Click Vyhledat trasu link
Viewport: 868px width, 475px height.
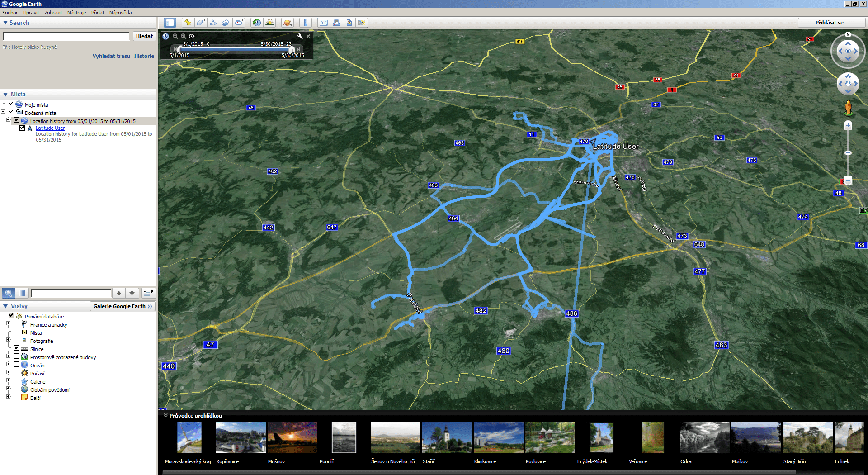pos(111,56)
